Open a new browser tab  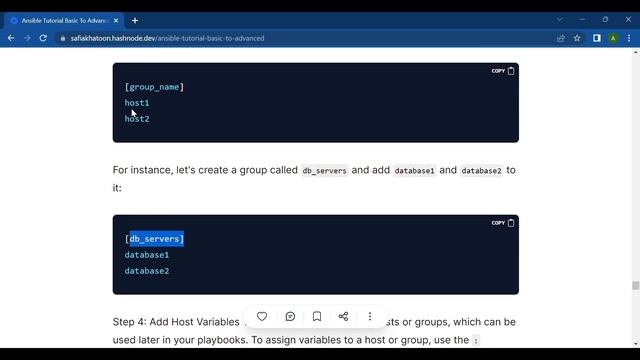pos(135,20)
